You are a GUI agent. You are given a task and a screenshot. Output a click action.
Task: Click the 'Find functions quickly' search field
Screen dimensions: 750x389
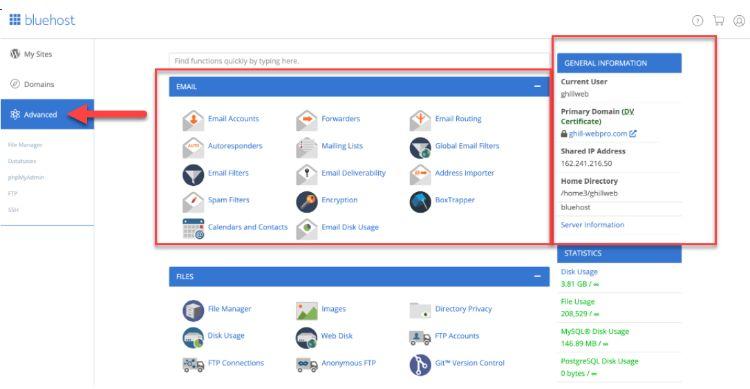[x=360, y=61]
